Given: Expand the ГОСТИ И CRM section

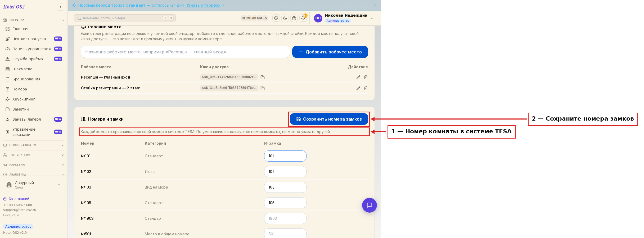Looking at the screenshot, I should click(x=34, y=155).
